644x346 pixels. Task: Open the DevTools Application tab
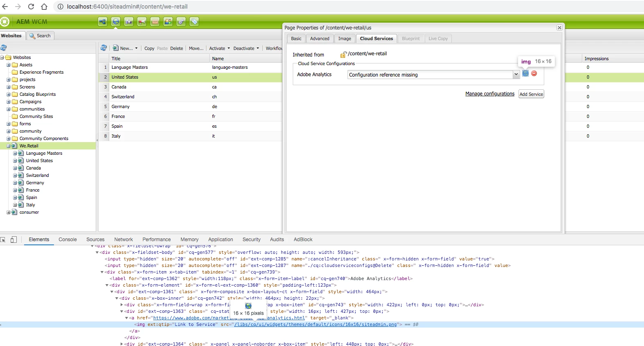tap(220, 240)
